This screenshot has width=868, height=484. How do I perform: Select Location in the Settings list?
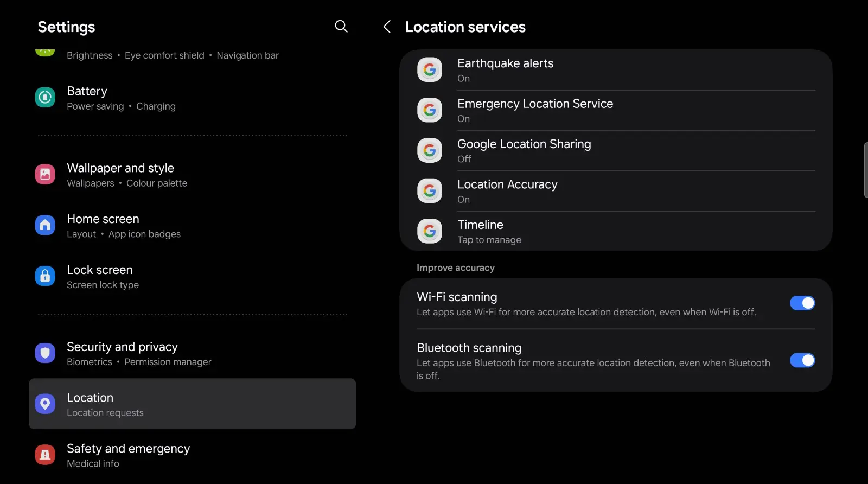pos(192,404)
